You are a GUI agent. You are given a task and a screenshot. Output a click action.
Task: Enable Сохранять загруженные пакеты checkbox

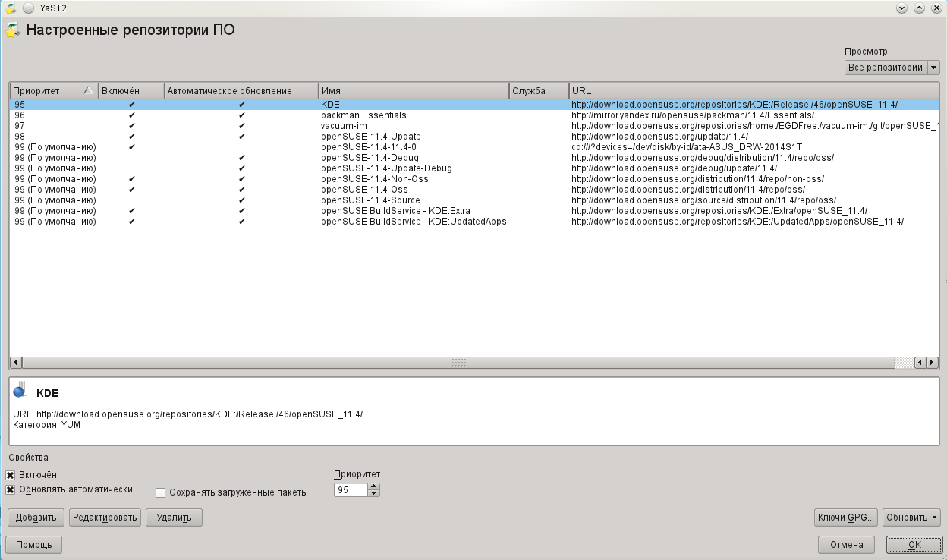[x=160, y=492]
